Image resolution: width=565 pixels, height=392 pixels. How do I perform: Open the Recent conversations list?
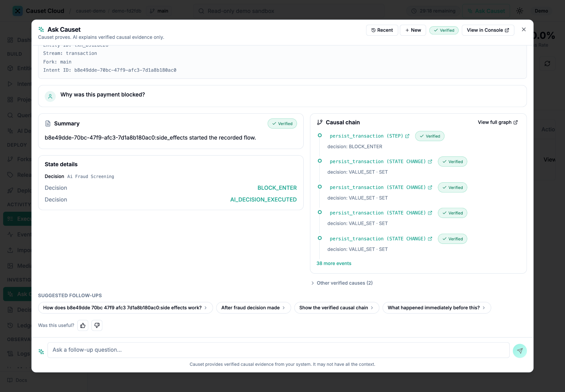click(382, 30)
